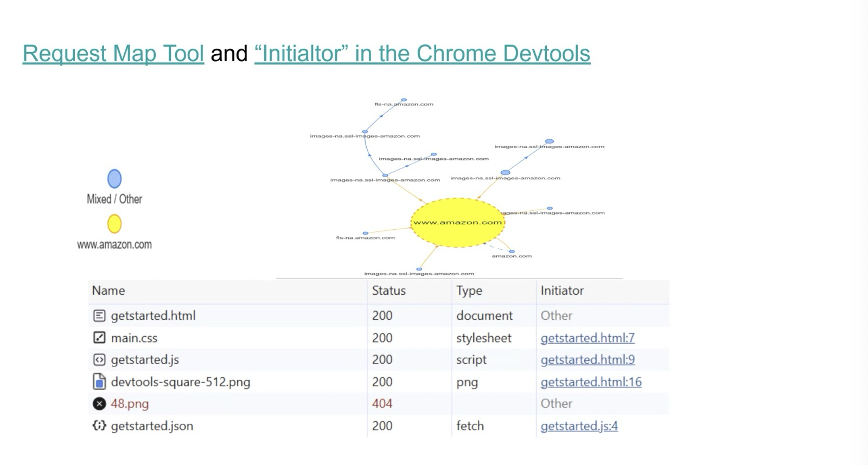Sort by the Name column header
This screenshot has height=465, width=868.
[x=108, y=290]
